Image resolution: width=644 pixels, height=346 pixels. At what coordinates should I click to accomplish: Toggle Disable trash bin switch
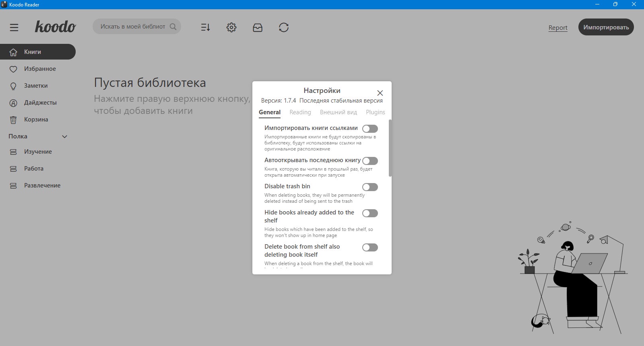click(370, 187)
